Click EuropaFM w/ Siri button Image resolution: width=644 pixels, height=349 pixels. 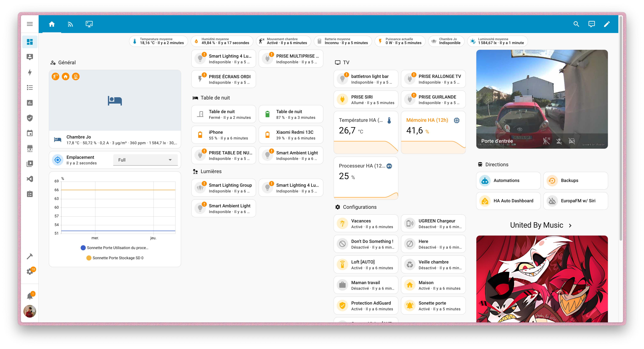(x=576, y=201)
